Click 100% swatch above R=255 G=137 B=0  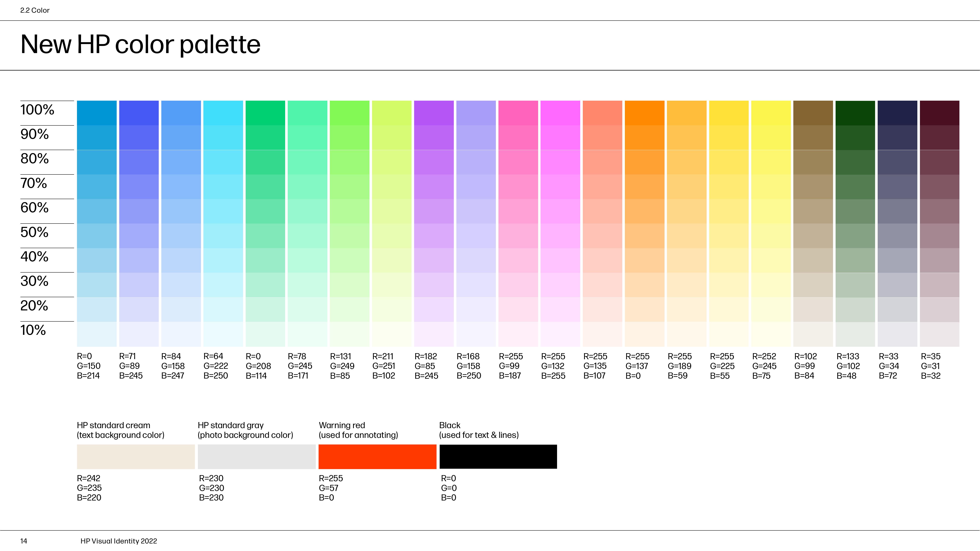point(645,113)
